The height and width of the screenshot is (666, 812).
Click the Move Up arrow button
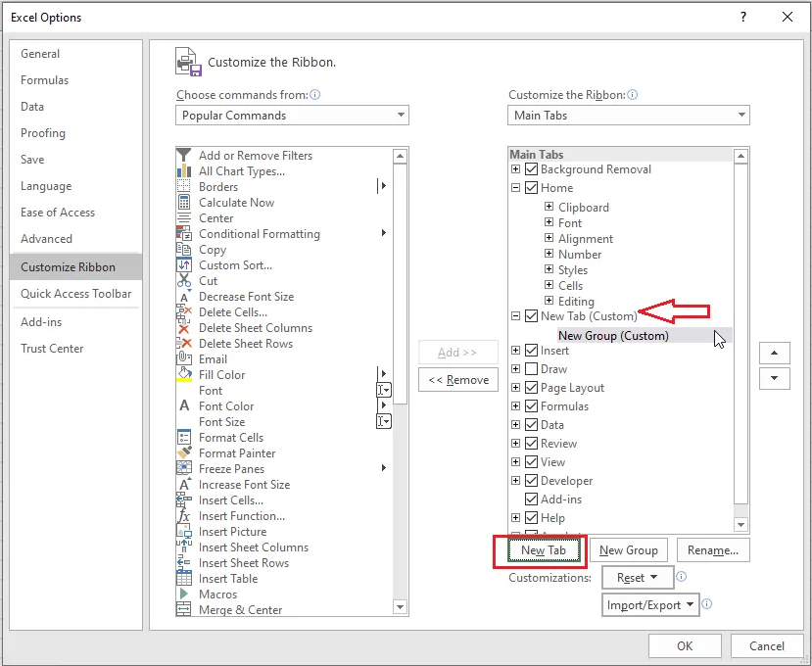point(774,353)
